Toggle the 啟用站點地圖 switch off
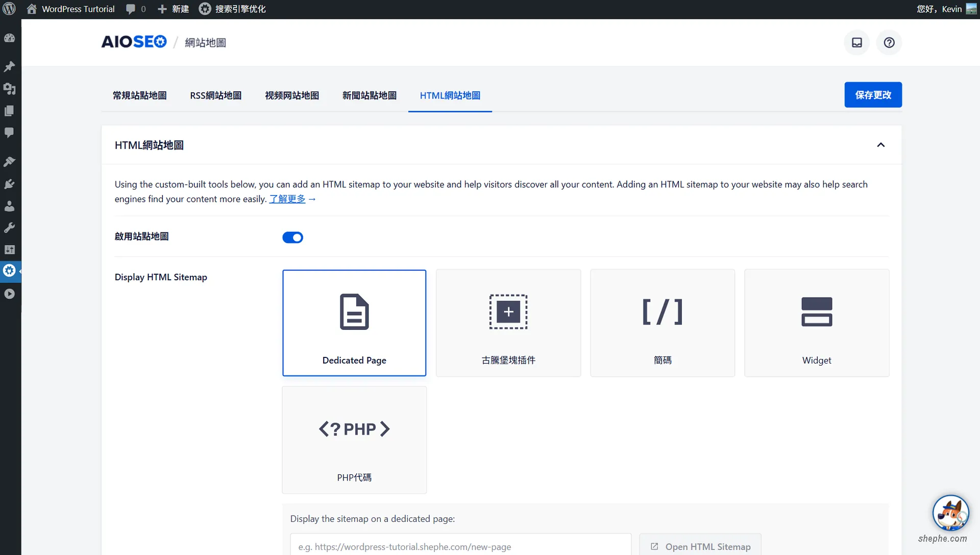 pyautogui.click(x=292, y=237)
